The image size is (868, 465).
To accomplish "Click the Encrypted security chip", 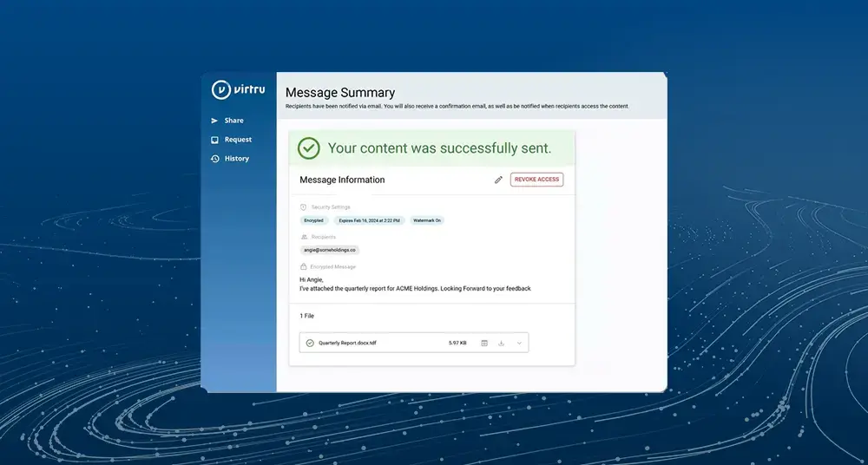I will [x=313, y=220].
